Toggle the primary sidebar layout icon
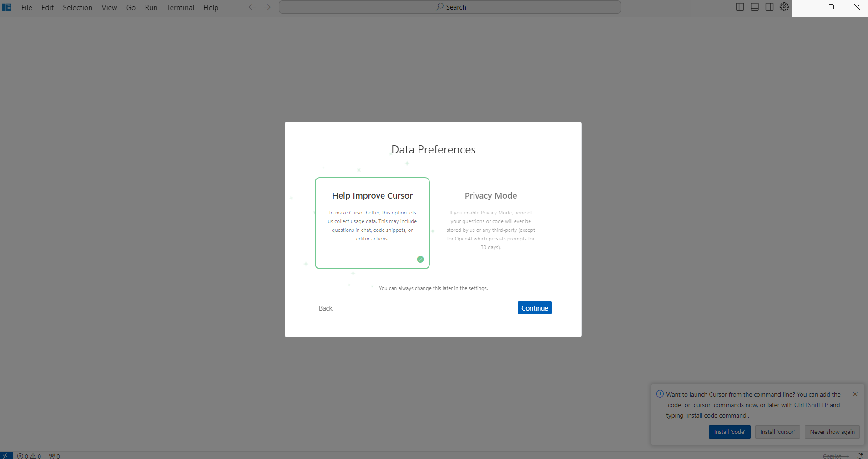Viewport: 868px width, 459px height. point(740,7)
